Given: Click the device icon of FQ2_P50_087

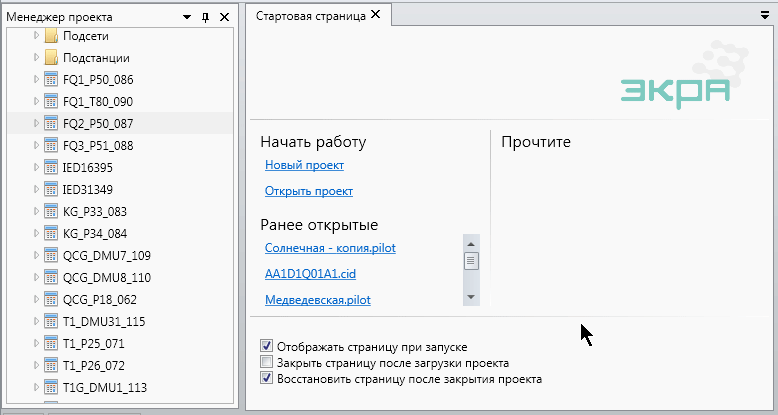Looking at the screenshot, I should (x=51, y=123).
